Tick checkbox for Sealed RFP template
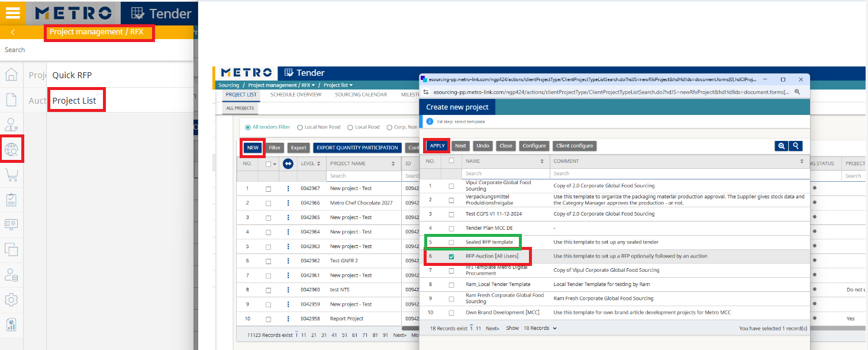 (x=451, y=242)
